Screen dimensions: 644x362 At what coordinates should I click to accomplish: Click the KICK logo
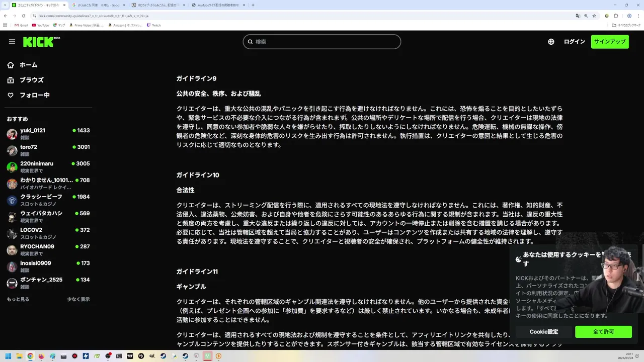click(x=41, y=42)
